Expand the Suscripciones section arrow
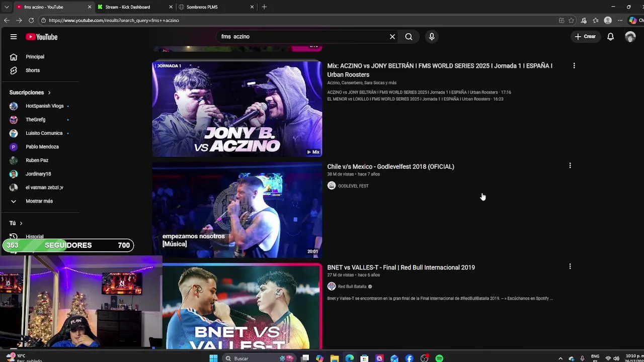Image resolution: width=644 pixels, height=362 pixels. click(49, 93)
